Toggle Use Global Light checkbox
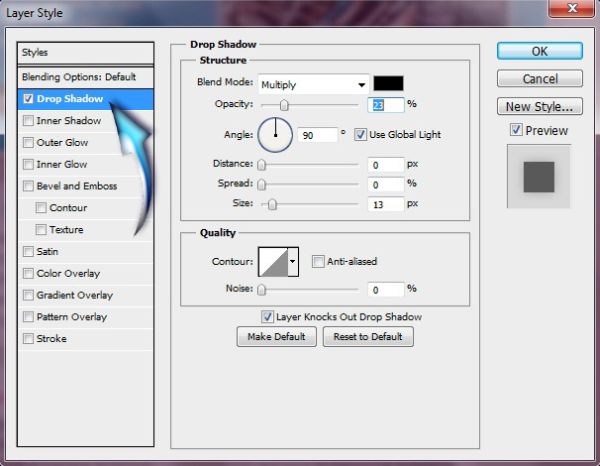 (360, 135)
